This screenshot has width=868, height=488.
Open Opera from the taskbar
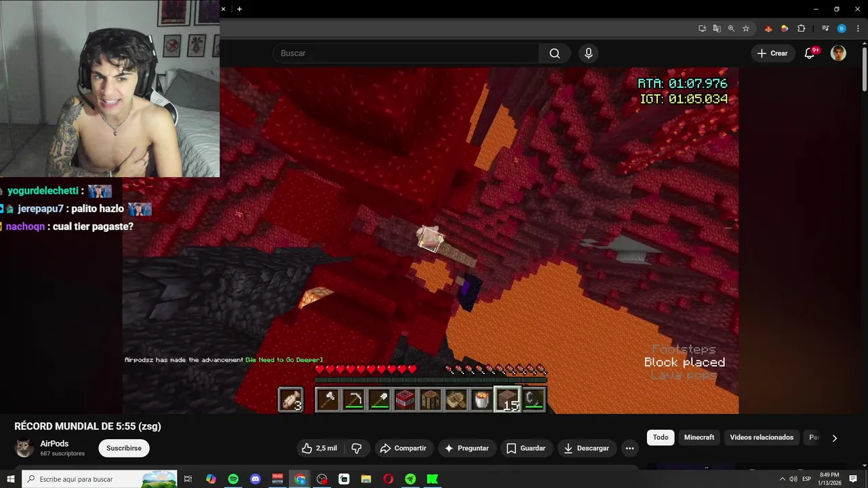pyautogui.click(x=389, y=479)
